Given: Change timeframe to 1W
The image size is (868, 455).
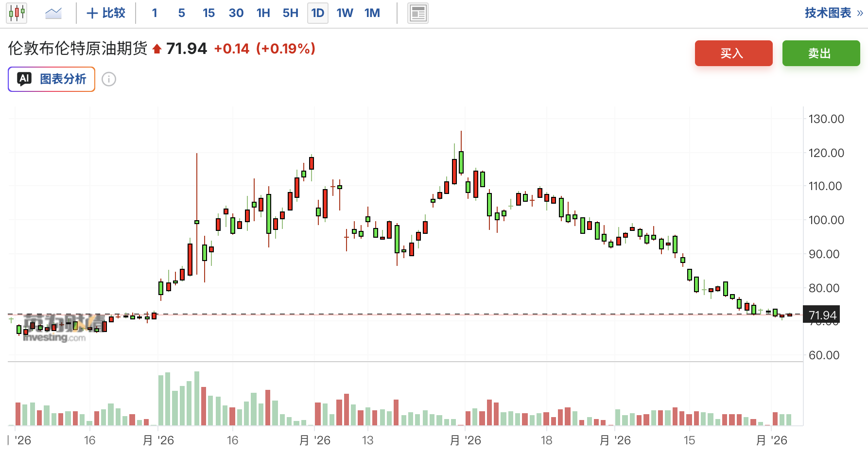Looking at the screenshot, I should click(345, 13).
